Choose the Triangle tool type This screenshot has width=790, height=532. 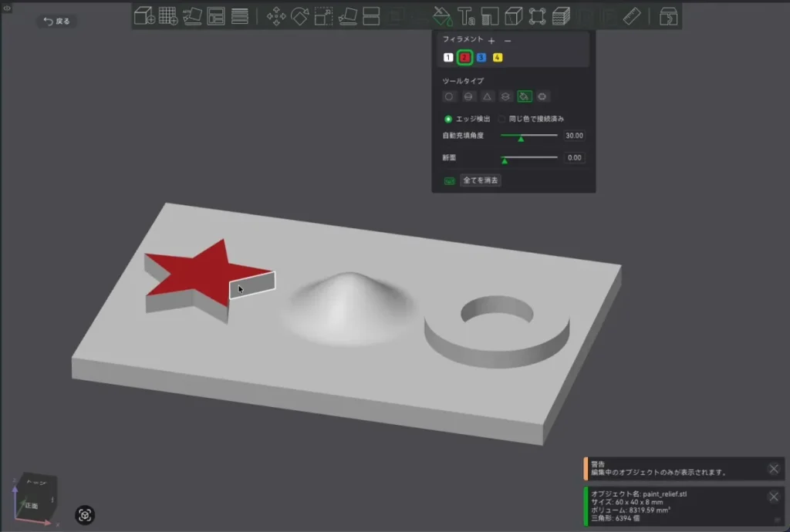pyautogui.click(x=487, y=96)
